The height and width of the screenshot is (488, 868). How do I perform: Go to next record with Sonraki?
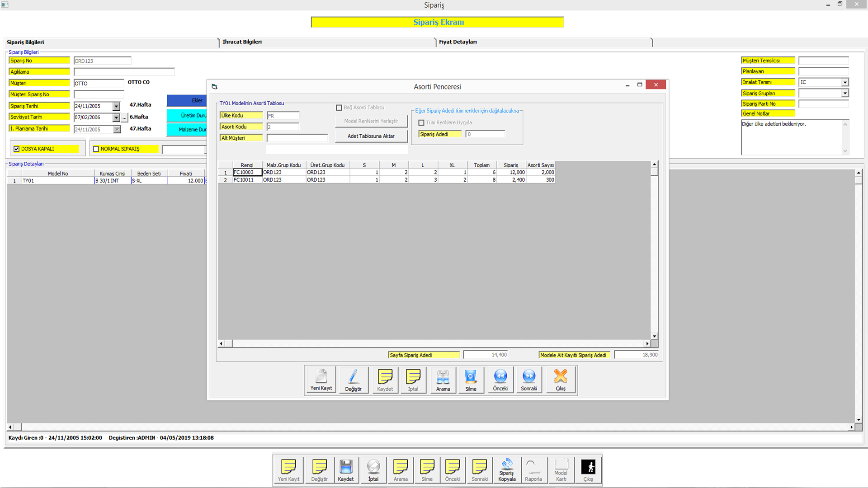528,379
